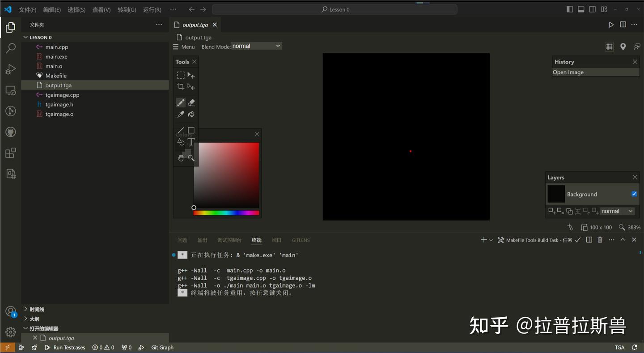Select the rectangular selection tool

click(181, 75)
